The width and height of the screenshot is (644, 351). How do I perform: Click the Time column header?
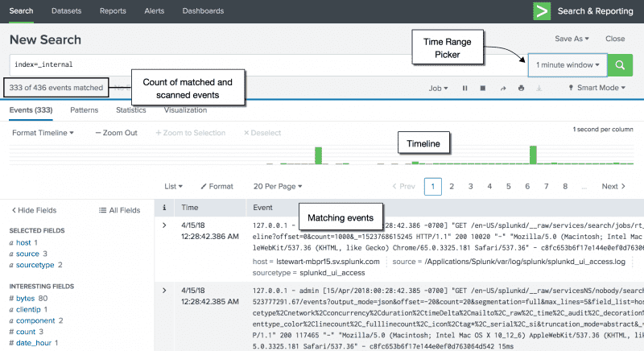[x=190, y=208]
